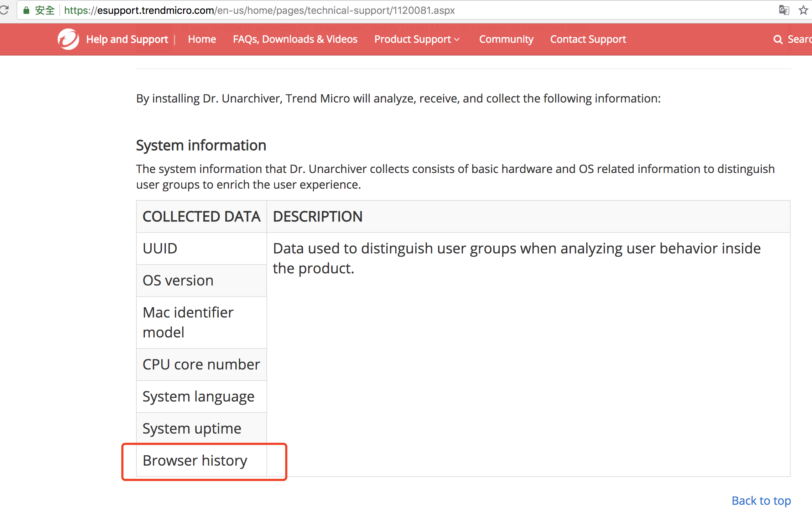Click the Trend Micro logo

[68, 39]
